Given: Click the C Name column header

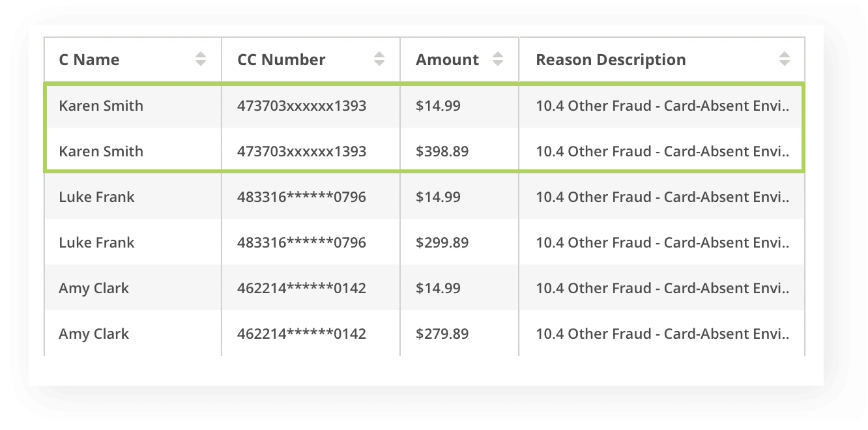Looking at the screenshot, I should point(89,60).
